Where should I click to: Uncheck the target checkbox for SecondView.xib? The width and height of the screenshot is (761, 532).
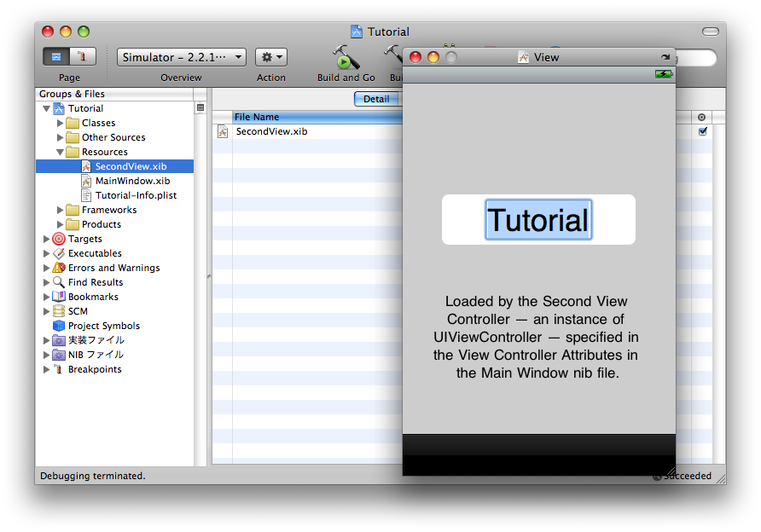pyautogui.click(x=703, y=132)
